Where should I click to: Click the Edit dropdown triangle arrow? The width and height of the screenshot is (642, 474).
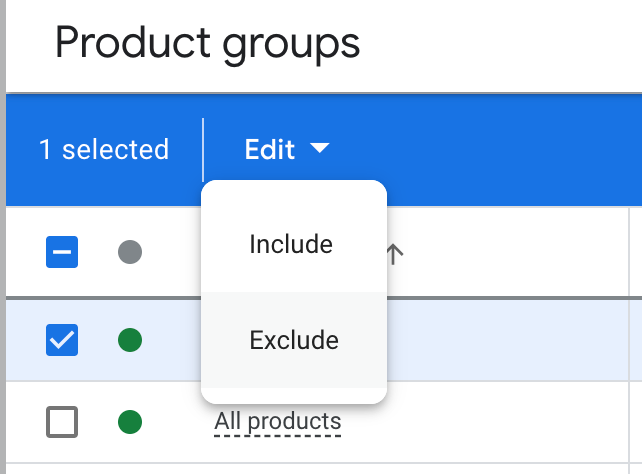tap(320, 148)
